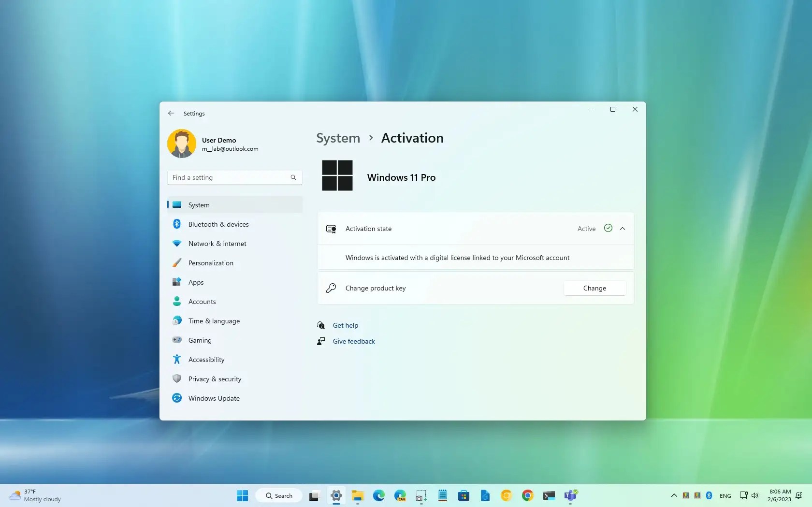Click the Change button for product key
This screenshot has height=507, width=812.
pyautogui.click(x=594, y=288)
